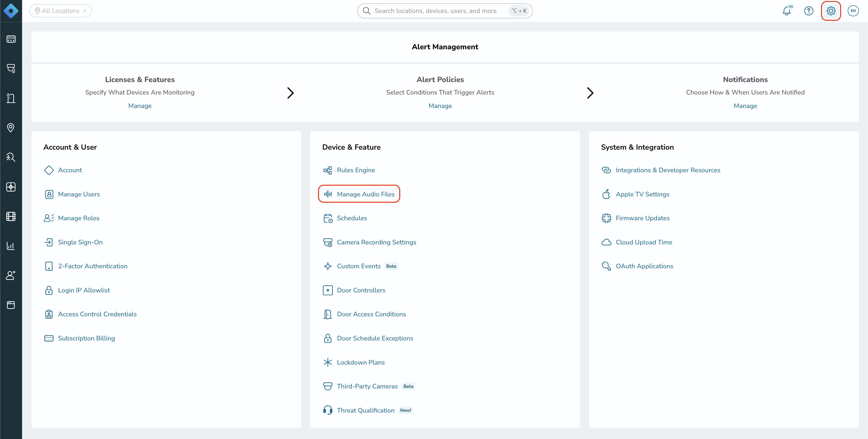Open the dashboard icon in sidebar
This screenshot has height=439, width=868.
coord(11,39)
